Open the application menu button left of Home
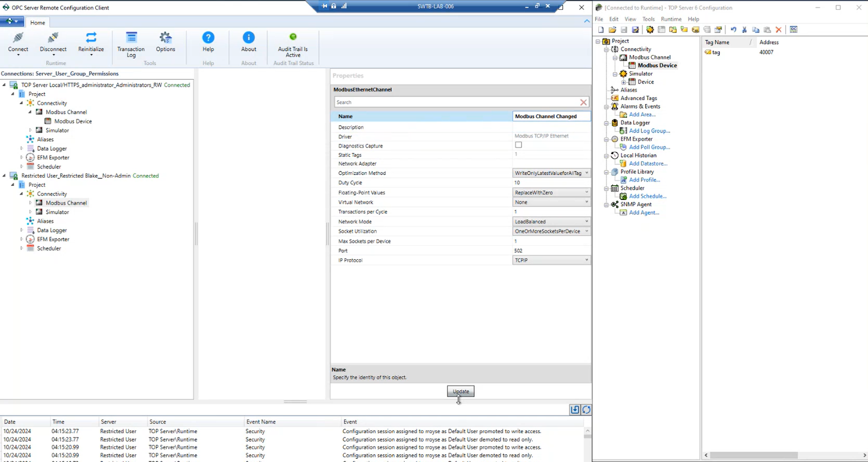Screen dimensions: 868x462 [x=12, y=22]
